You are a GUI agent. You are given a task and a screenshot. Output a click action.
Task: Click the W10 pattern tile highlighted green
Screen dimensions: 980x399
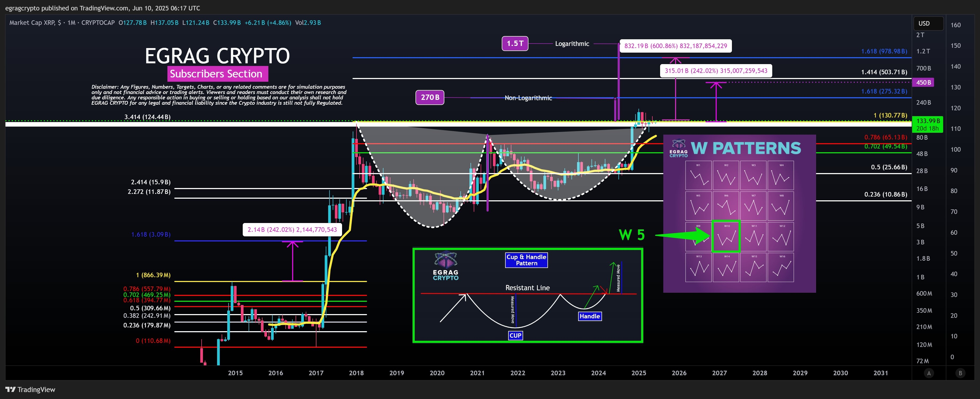point(726,236)
